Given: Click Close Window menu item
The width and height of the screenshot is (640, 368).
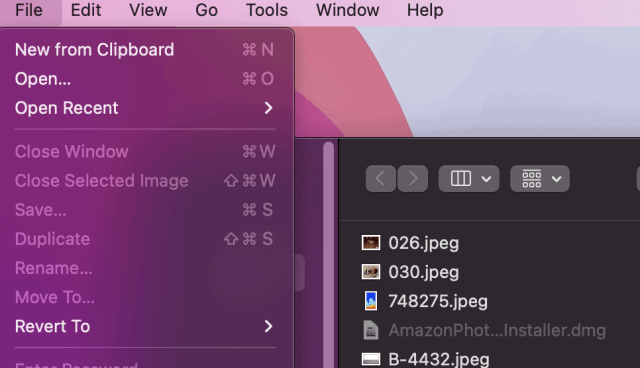Looking at the screenshot, I should [145, 152].
